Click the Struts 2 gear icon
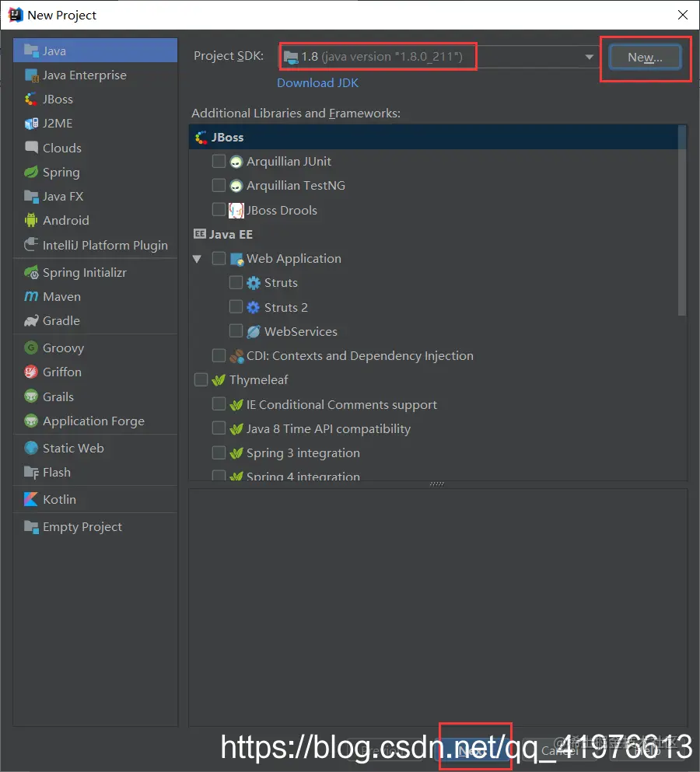The height and width of the screenshot is (772, 700). [x=254, y=307]
